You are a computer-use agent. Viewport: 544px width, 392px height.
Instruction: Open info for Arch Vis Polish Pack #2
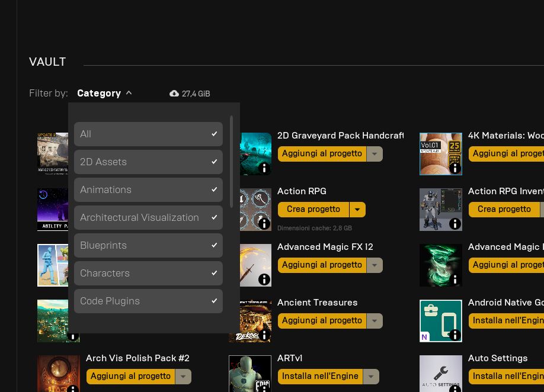click(73, 389)
